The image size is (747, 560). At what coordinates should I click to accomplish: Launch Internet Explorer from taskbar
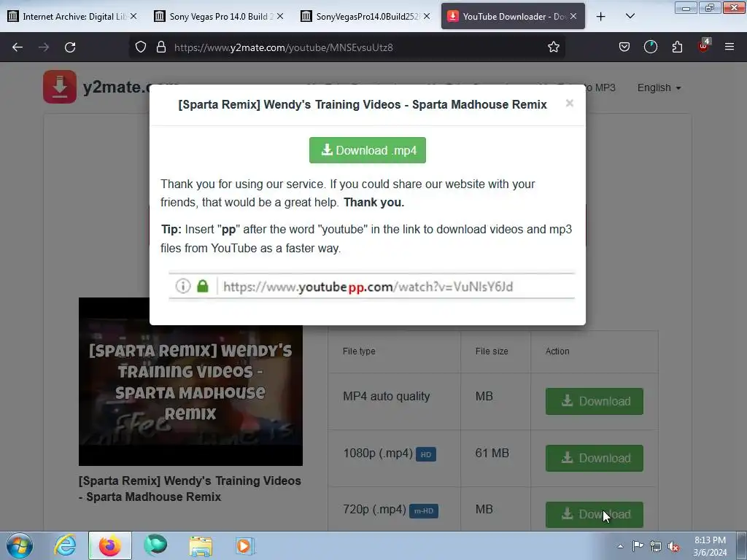[65, 545]
